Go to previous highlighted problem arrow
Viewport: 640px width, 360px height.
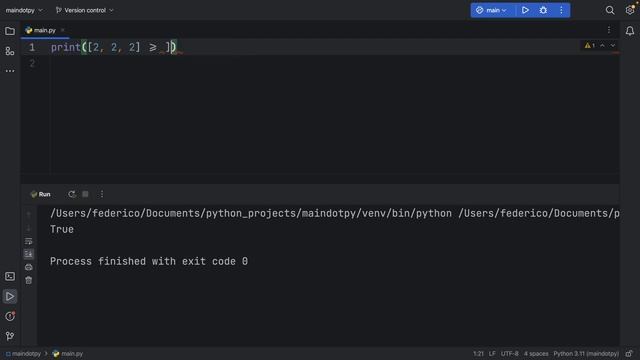point(602,46)
